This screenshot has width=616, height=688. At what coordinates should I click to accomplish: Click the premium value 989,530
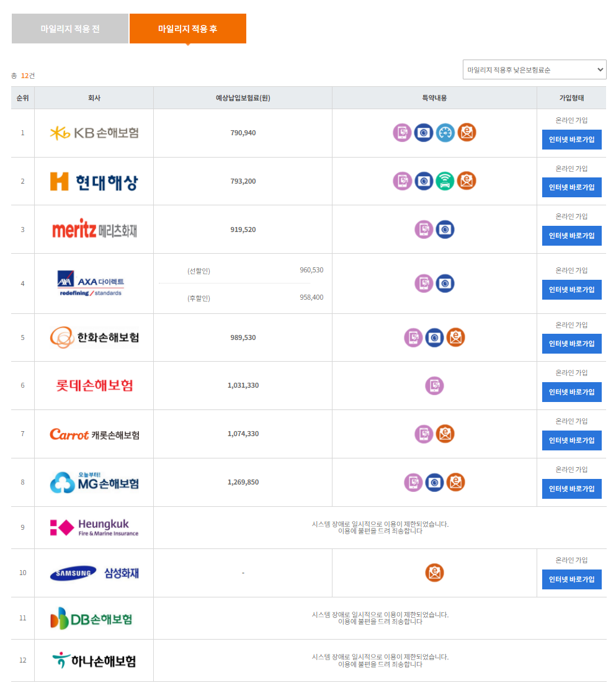pyautogui.click(x=243, y=337)
